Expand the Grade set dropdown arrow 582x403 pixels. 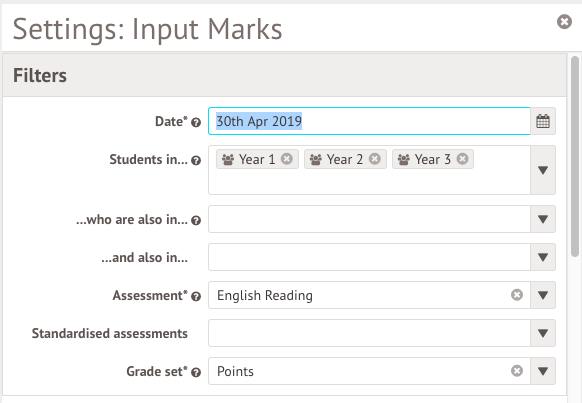[x=543, y=371]
